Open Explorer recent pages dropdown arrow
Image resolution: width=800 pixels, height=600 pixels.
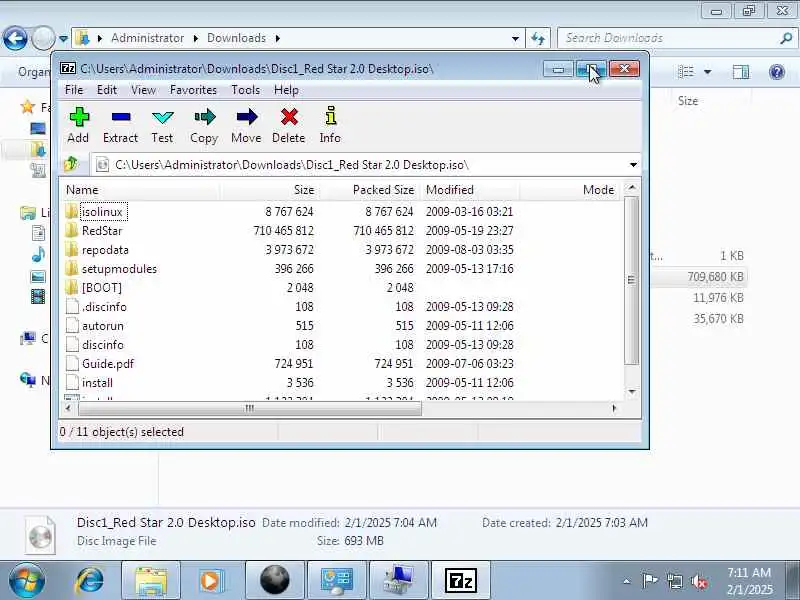tap(63, 38)
